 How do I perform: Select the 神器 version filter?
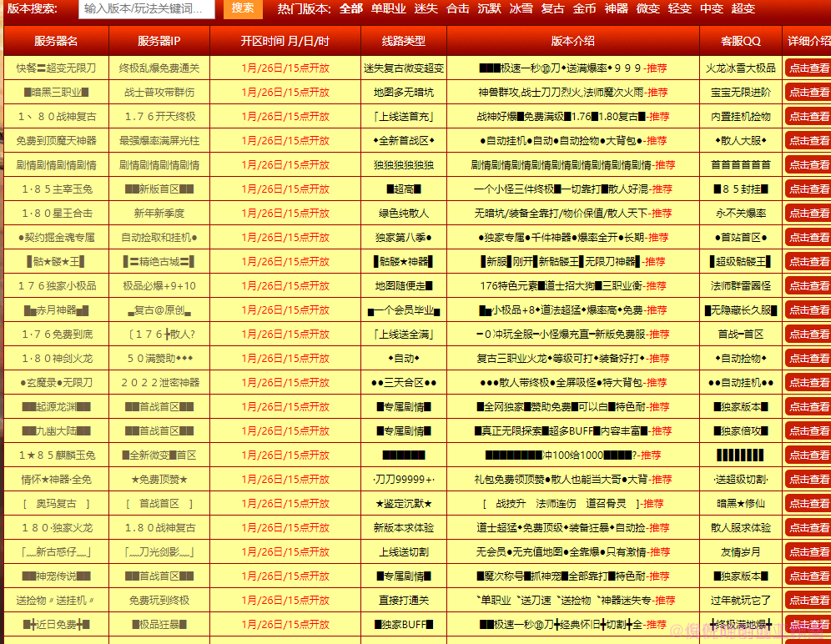pos(617,8)
